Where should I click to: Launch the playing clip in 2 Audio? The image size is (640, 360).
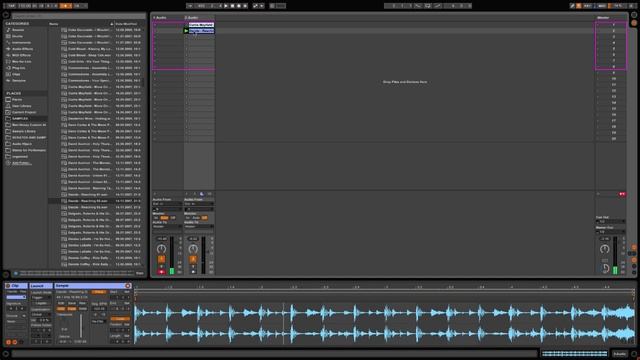[x=186, y=31]
